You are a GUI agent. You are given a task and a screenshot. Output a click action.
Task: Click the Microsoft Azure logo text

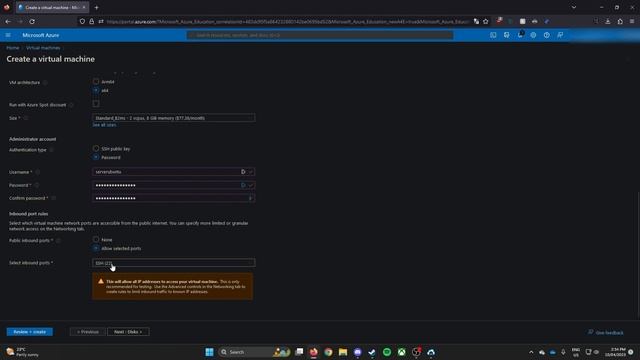[x=41, y=35]
